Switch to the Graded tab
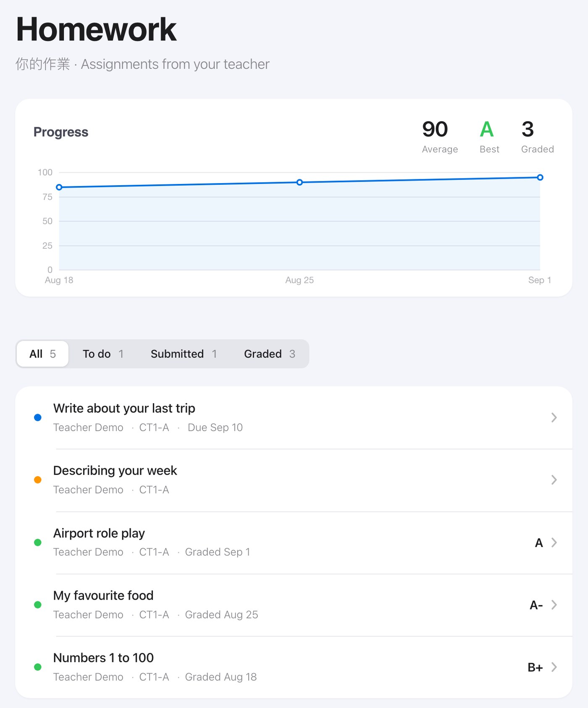Screen dimensions: 588x708 [x=270, y=354]
